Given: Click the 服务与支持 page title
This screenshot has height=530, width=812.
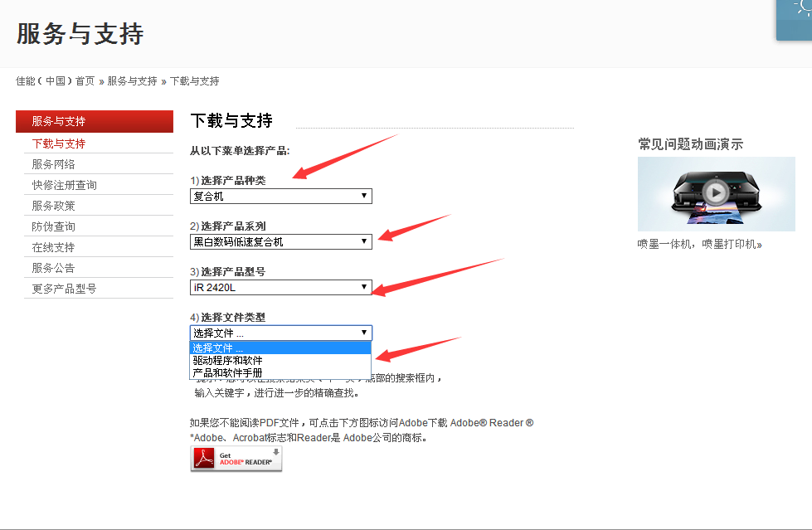Looking at the screenshot, I should 80,34.
